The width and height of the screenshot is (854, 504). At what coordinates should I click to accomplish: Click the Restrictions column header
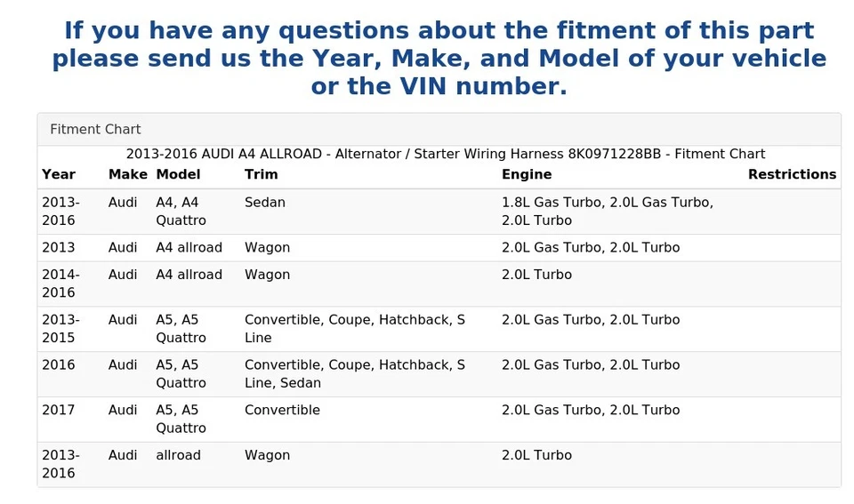point(792,174)
